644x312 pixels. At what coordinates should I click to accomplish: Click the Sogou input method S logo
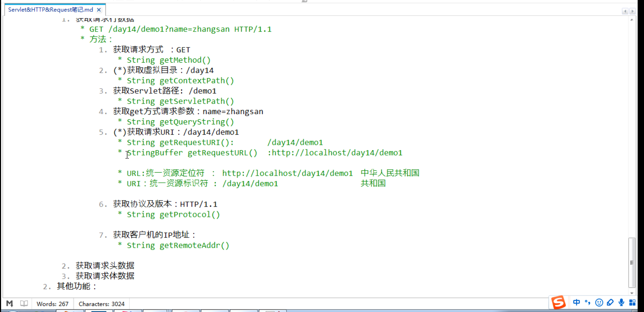558,302
